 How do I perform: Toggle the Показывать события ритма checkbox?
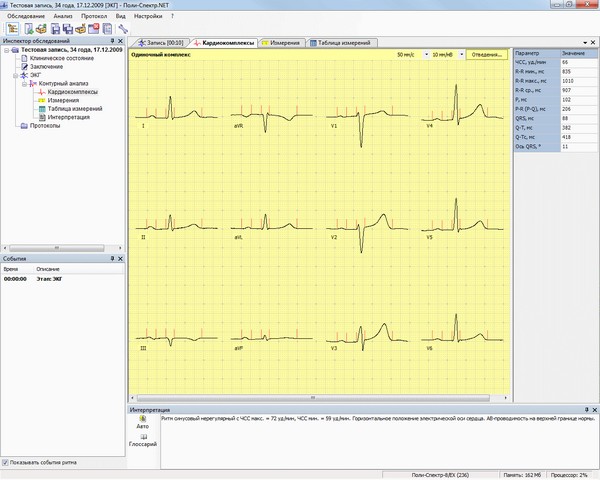(x=5, y=463)
